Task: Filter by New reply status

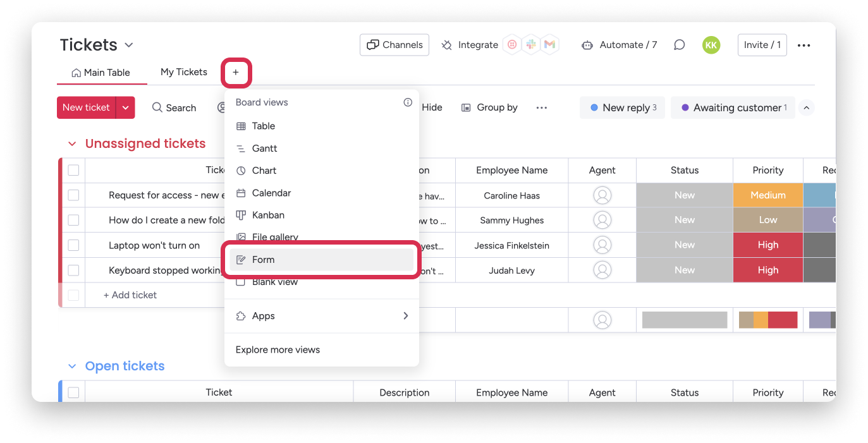Action: (x=622, y=107)
